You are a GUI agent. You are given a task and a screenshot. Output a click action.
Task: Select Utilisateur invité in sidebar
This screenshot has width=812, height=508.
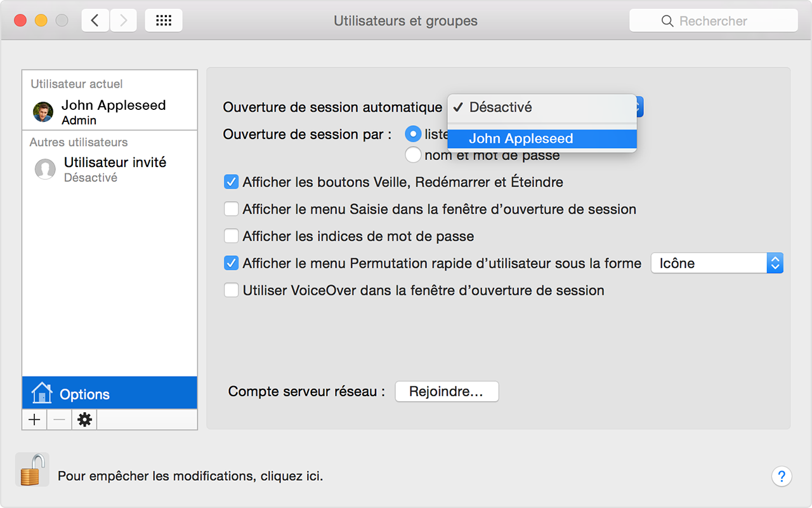(x=110, y=169)
